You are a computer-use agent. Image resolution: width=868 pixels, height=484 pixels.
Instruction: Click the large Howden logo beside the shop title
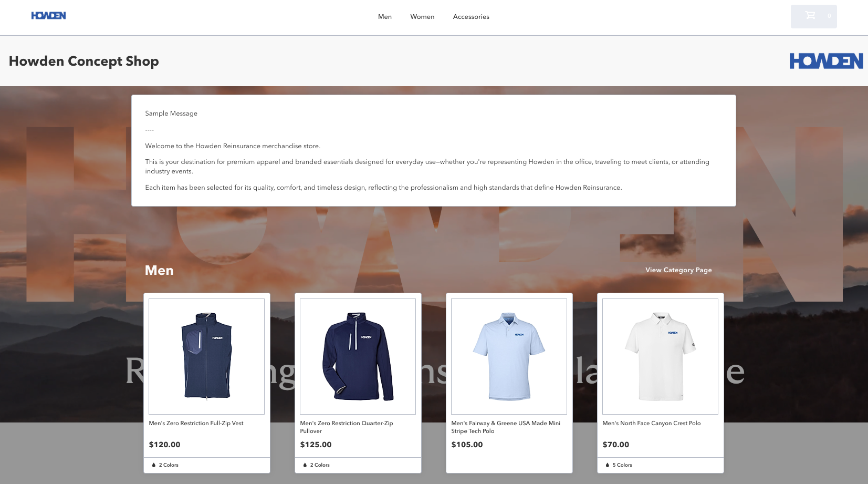pyautogui.click(x=826, y=61)
